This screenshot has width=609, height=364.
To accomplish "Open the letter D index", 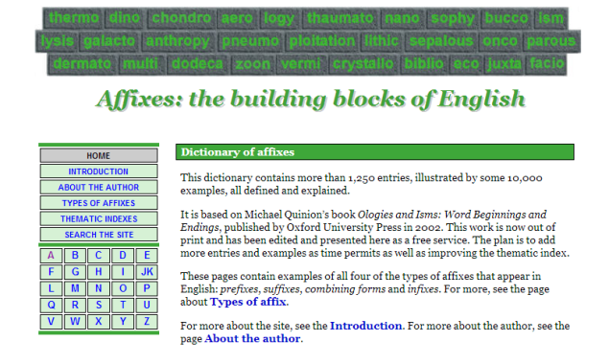I will coord(123,256).
